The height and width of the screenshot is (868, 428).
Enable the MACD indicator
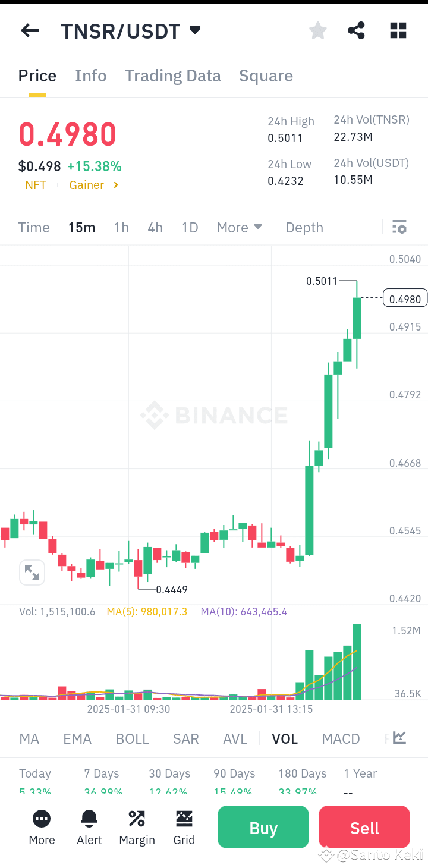click(341, 738)
